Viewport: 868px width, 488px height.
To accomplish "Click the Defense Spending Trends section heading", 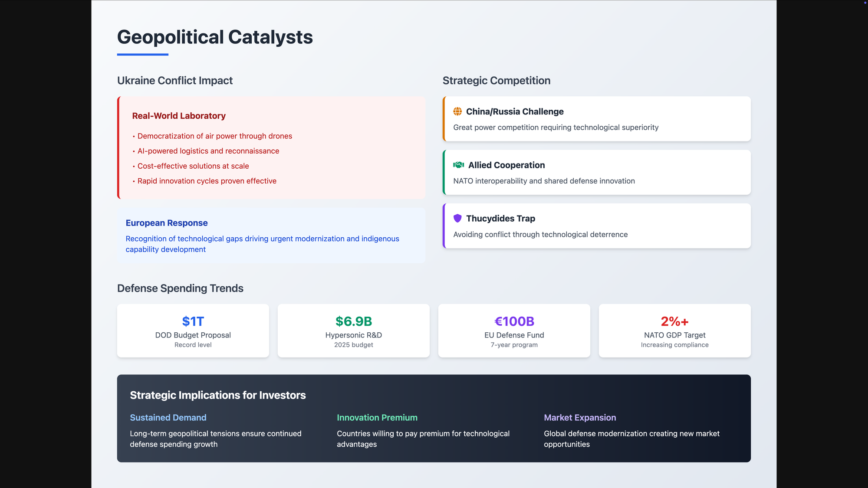I will pos(180,288).
